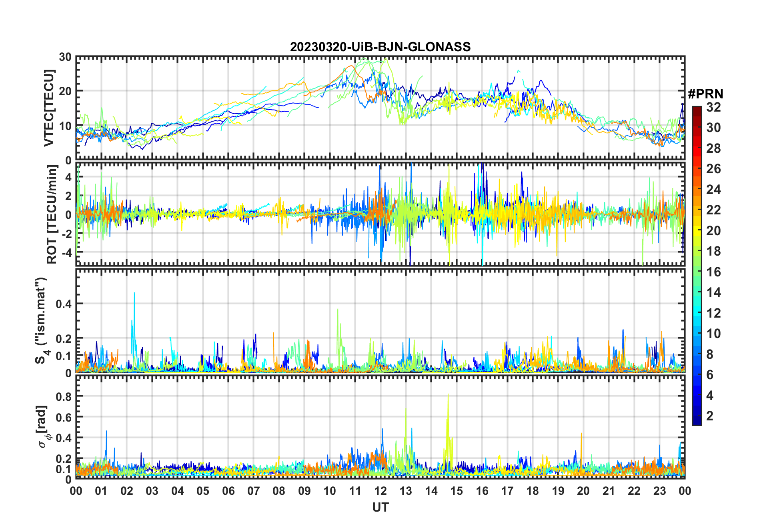The image size is (761, 532).
Task: Click the 0.6 tick on the sigma-phi axis
Action: pos(64,417)
